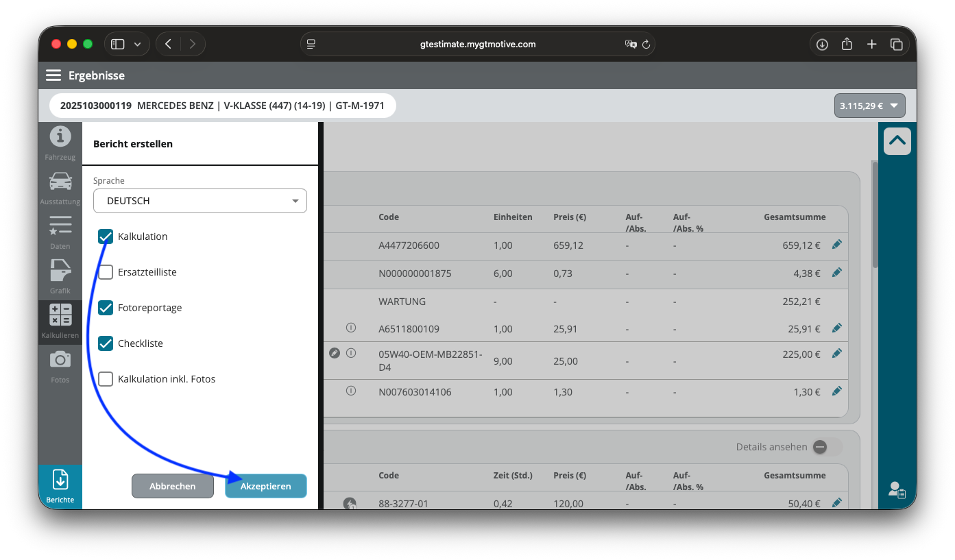
Task: Open the Kalkulieren calculator section
Action: coord(60,321)
